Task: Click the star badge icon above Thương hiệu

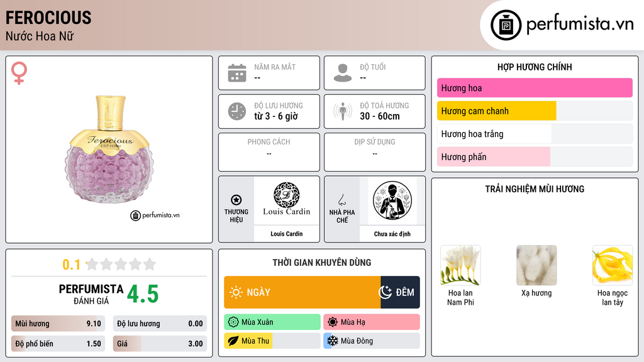Action: tap(236, 200)
